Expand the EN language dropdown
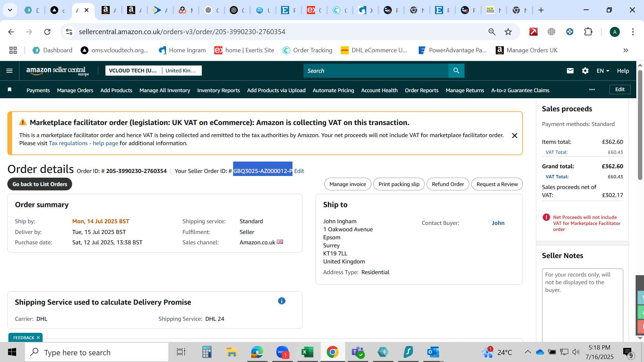 [x=603, y=71]
